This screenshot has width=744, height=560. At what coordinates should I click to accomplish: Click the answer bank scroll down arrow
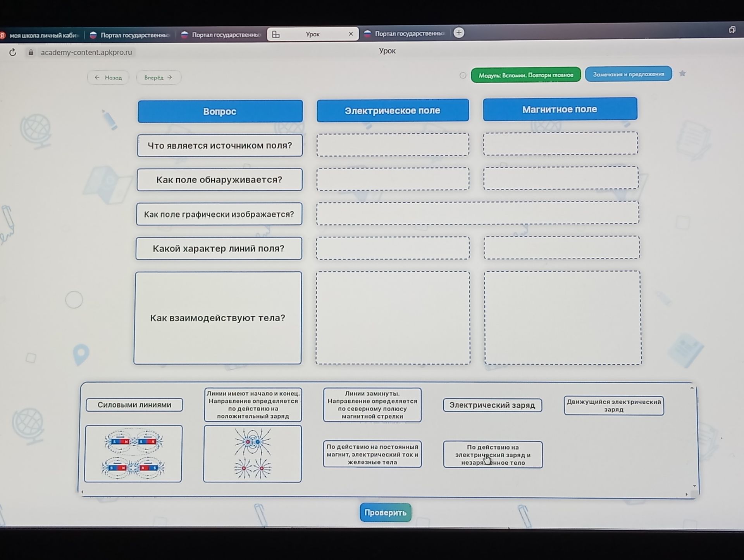pos(694,486)
